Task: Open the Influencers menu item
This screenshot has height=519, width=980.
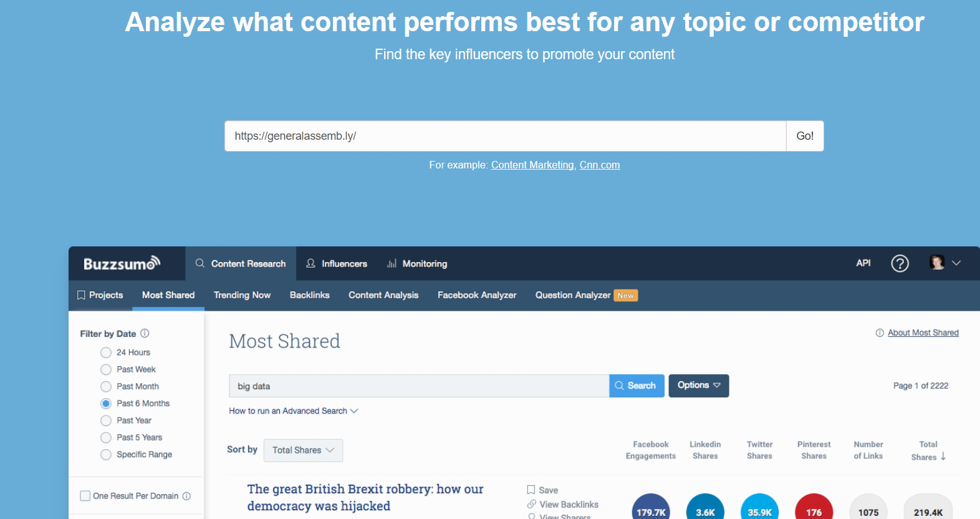Action: point(337,264)
